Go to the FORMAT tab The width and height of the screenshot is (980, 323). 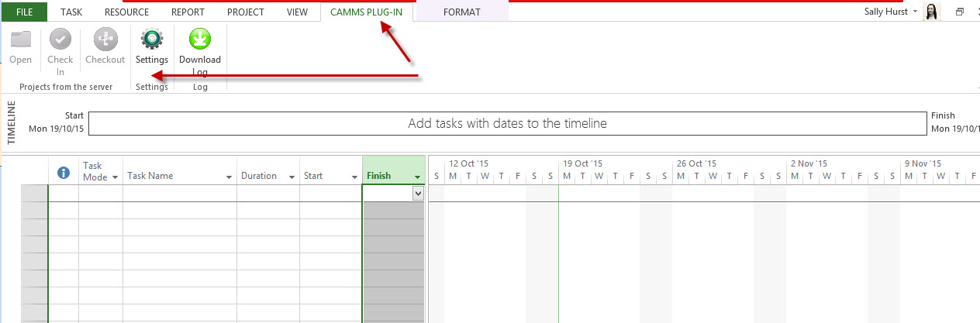click(x=461, y=12)
